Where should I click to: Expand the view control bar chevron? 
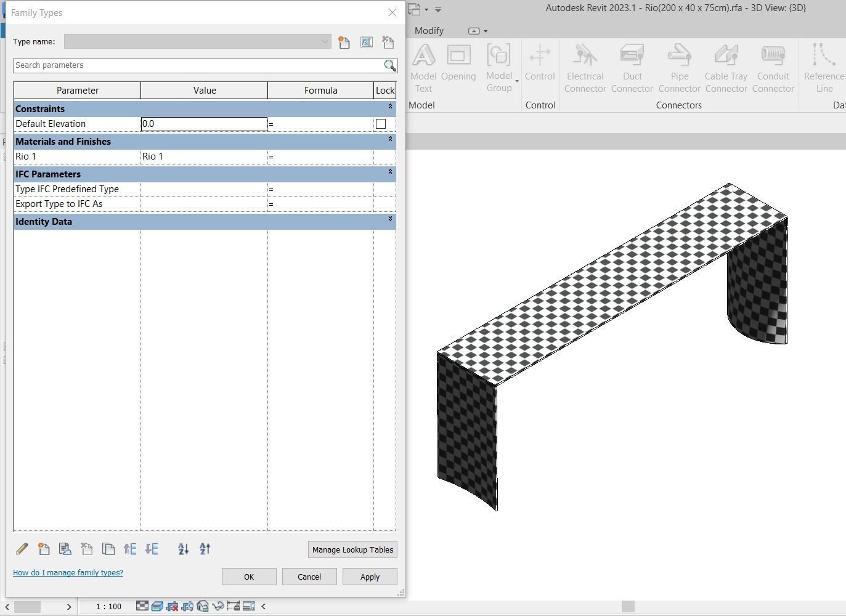click(264, 606)
